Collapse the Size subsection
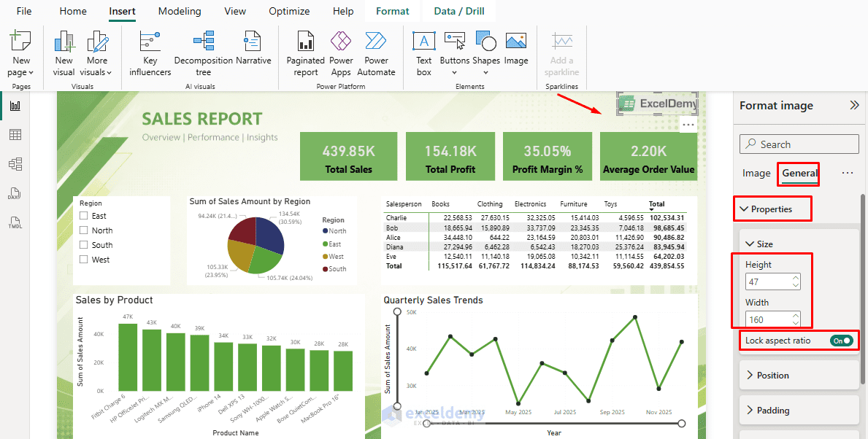The width and height of the screenshot is (868, 439). pyautogui.click(x=750, y=244)
